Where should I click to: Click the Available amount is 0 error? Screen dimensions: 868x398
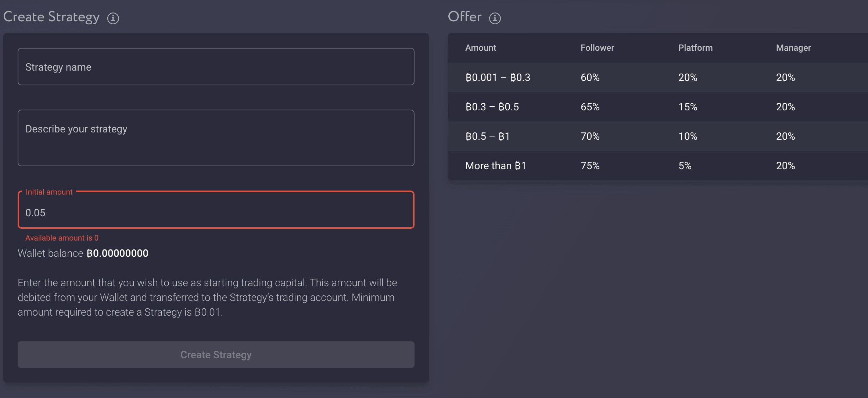tap(62, 238)
